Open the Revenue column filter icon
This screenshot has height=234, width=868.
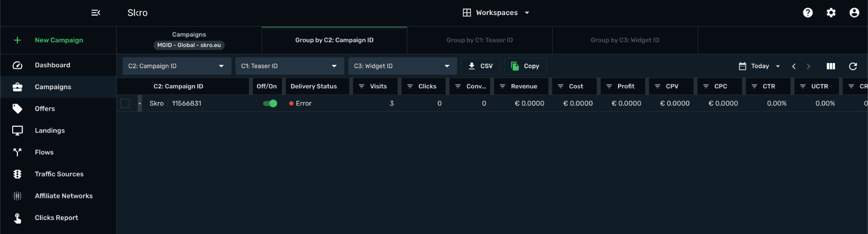(502, 86)
